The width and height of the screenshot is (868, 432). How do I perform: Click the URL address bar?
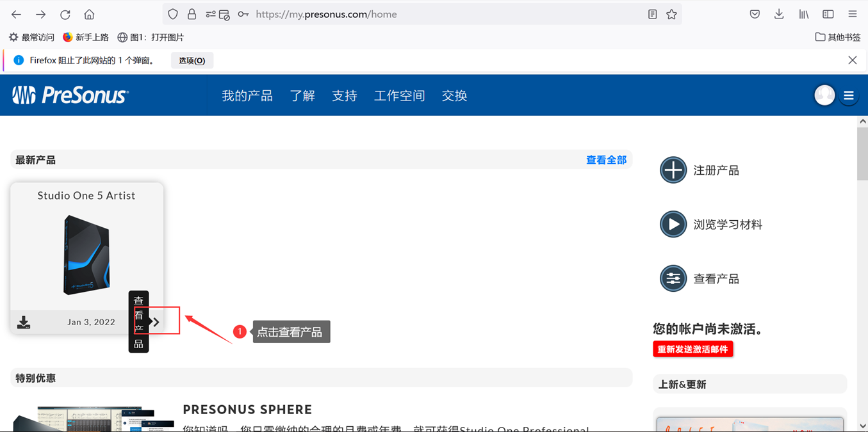pyautogui.click(x=442, y=14)
